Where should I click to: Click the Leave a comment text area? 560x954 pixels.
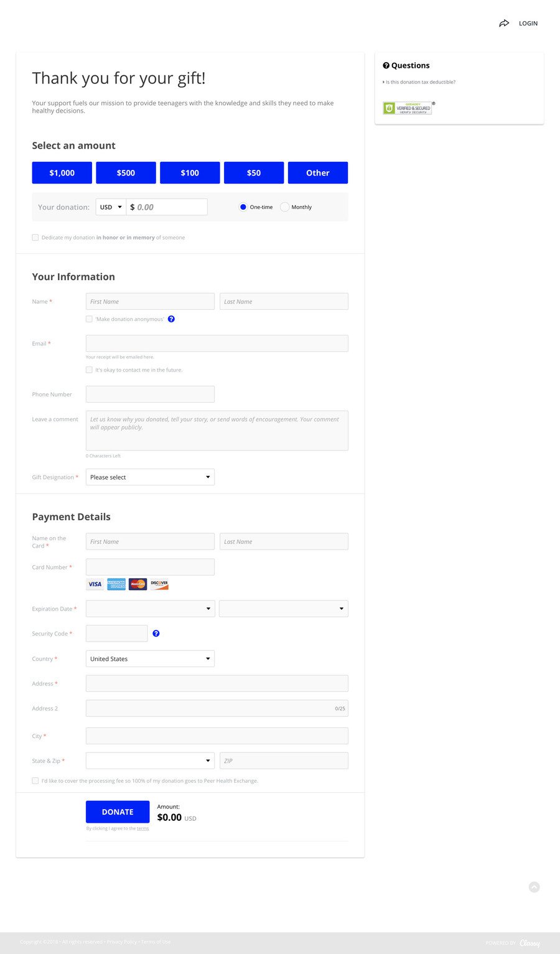pos(217,431)
